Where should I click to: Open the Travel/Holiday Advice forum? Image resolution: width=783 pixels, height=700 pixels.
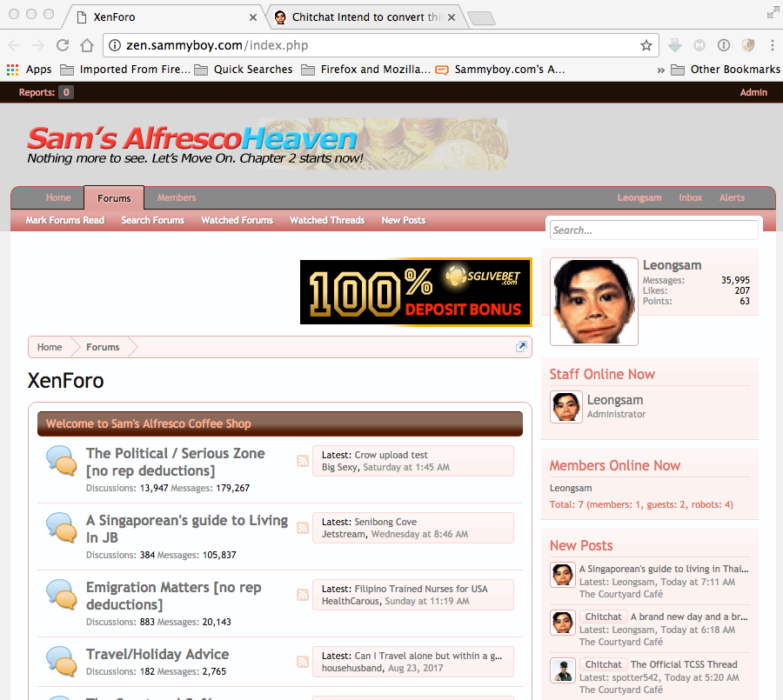157,654
